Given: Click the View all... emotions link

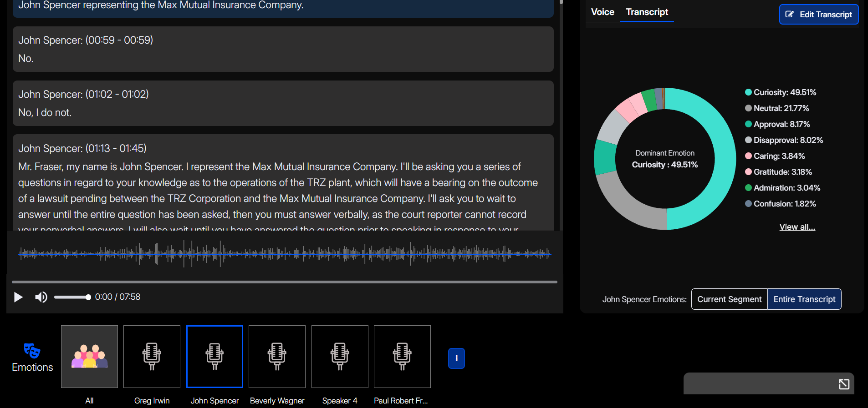Looking at the screenshot, I should (797, 227).
